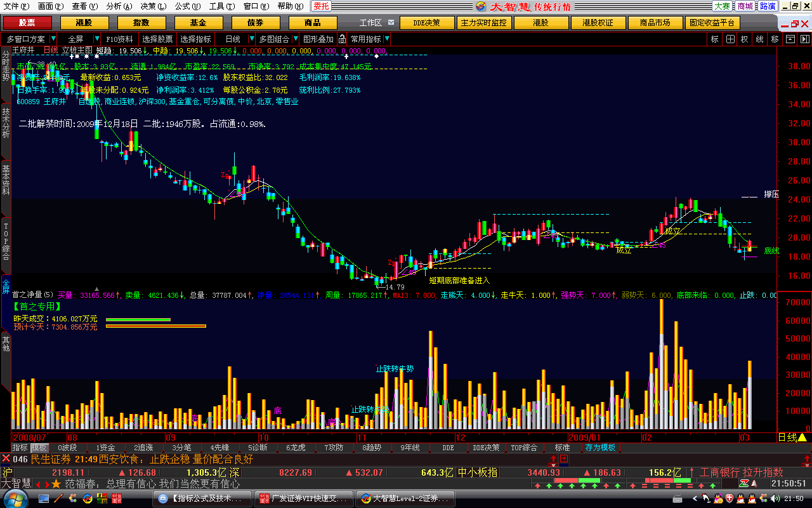Open the 分析 menu
Image resolution: width=812 pixels, height=508 pixels.
pyautogui.click(x=119, y=6)
